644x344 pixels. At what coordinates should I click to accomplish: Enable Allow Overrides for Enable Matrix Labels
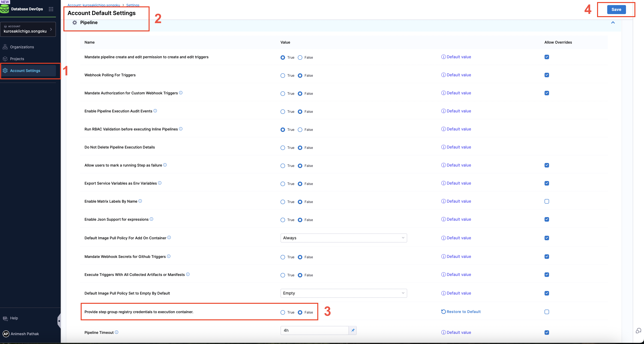546,201
